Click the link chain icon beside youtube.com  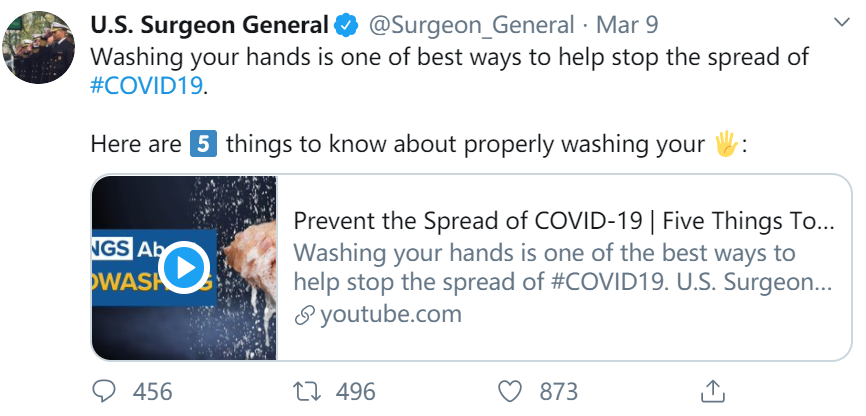click(304, 315)
